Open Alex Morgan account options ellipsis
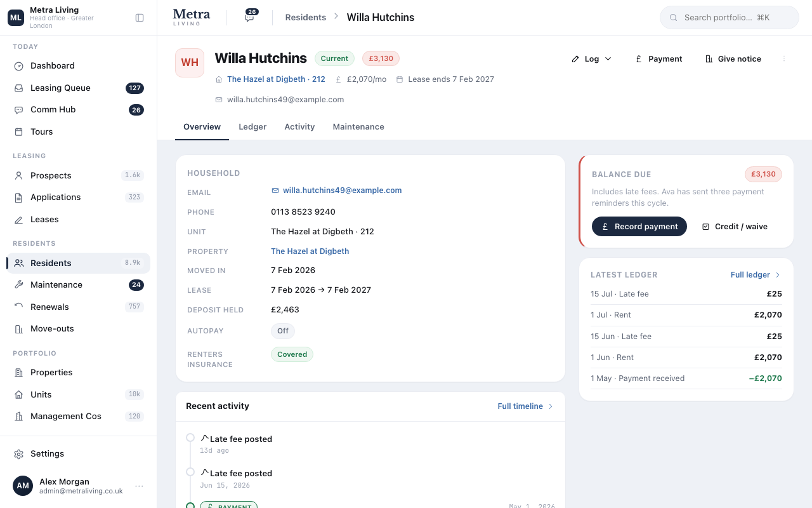The width and height of the screenshot is (812, 508). coord(139,486)
